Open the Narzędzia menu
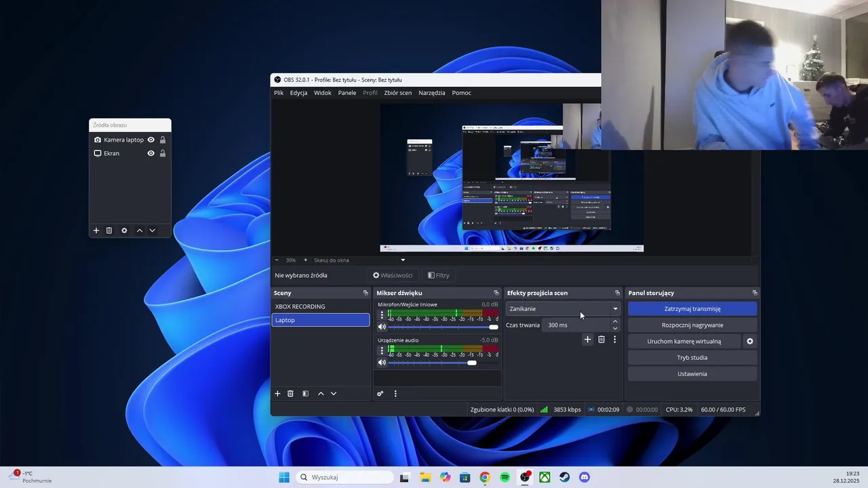 [432, 93]
